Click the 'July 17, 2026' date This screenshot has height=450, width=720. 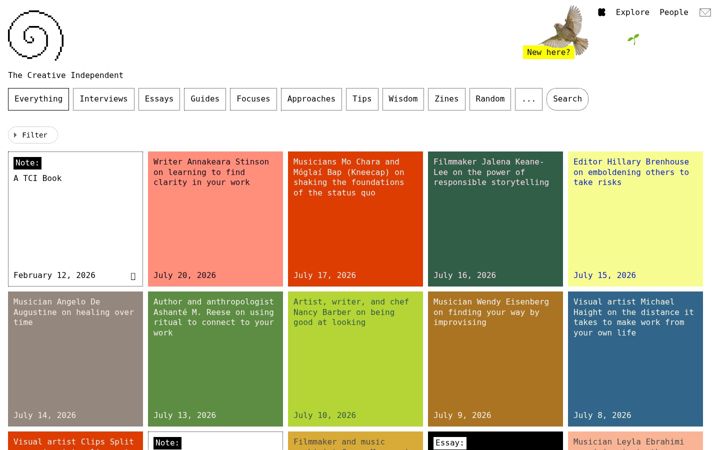point(325,276)
